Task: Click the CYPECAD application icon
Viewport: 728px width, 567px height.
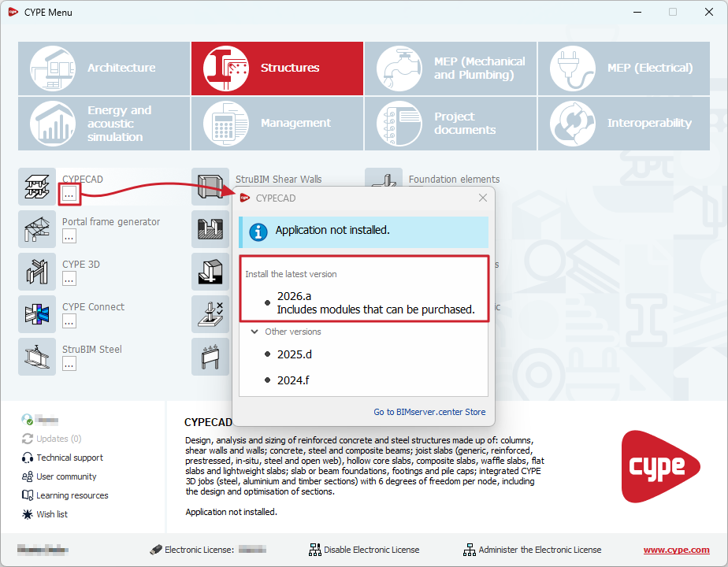Action: (36, 187)
